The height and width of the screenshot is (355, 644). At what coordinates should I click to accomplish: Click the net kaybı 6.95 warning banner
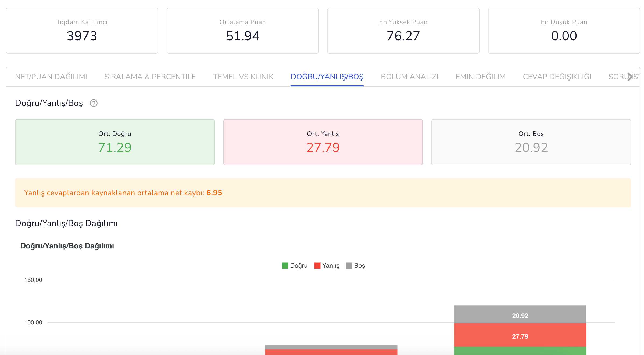[x=323, y=193]
